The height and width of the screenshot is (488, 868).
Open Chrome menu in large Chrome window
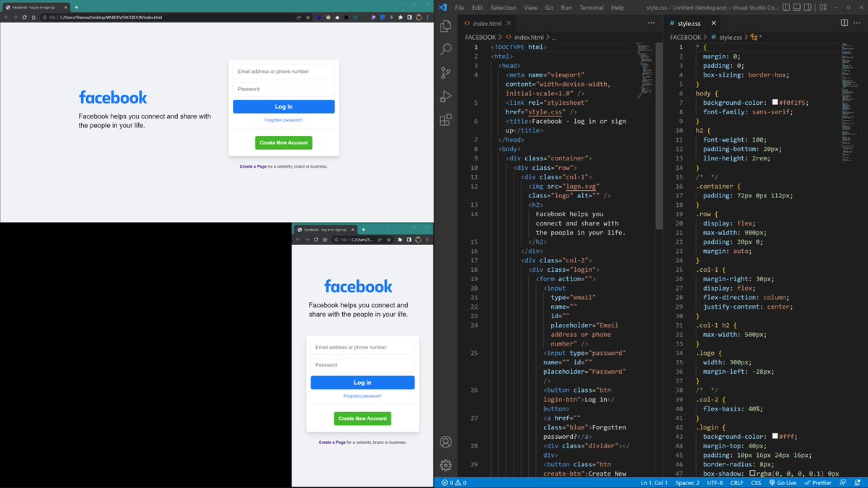pos(427,16)
